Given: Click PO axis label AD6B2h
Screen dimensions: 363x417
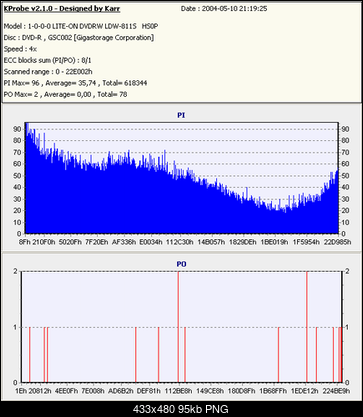Looking at the screenshot, I should [121, 391].
